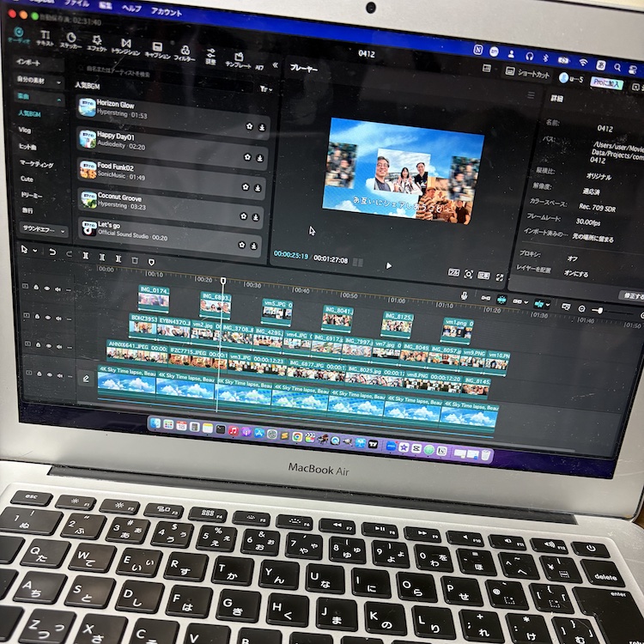Hide the top video track eye icon
The width and height of the screenshot is (644, 644).
(x=47, y=289)
